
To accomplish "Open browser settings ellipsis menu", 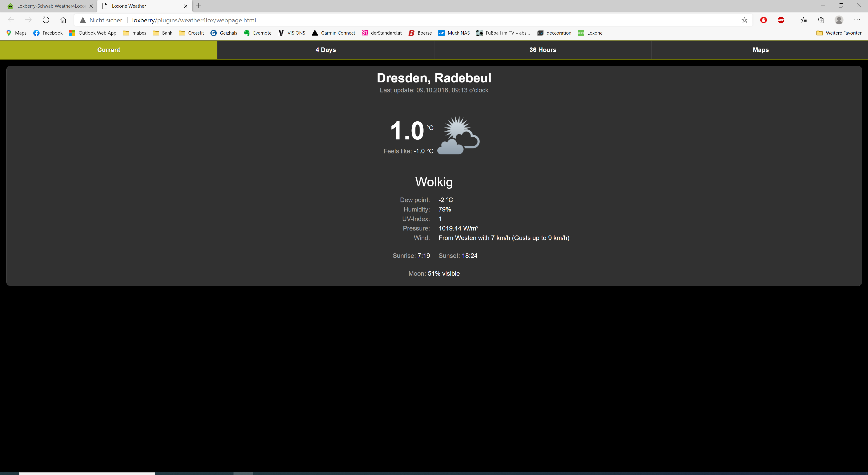I will click(857, 20).
